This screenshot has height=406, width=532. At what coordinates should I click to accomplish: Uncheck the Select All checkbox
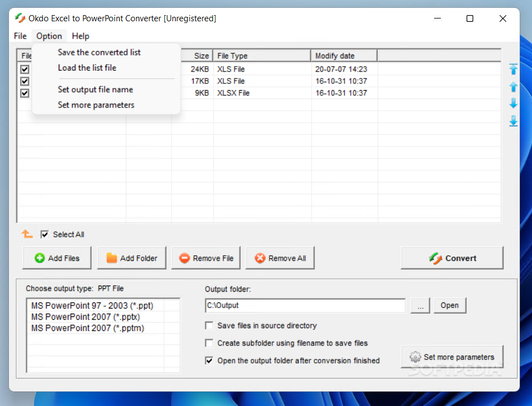(44, 235)
